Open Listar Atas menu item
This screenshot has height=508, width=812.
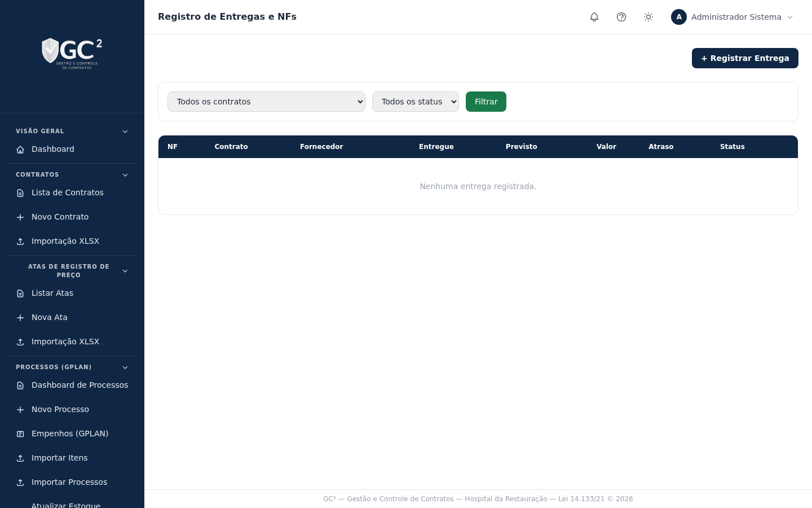click(72, 293)
